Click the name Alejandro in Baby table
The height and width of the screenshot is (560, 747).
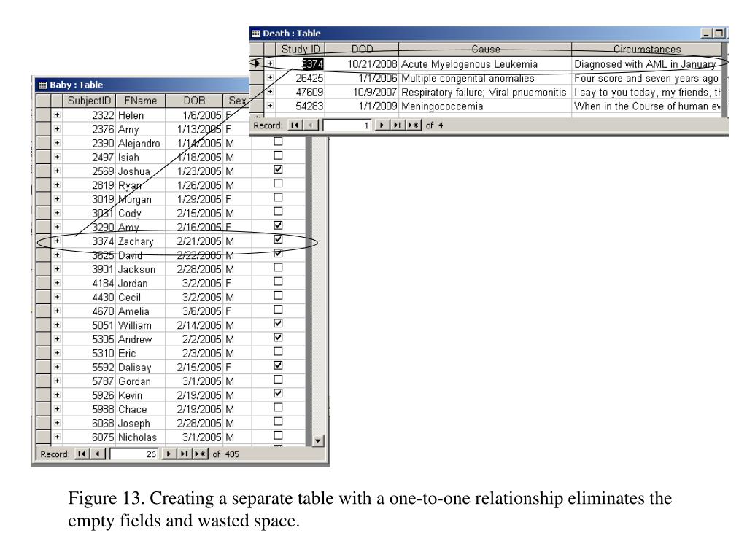coord(139,144)
